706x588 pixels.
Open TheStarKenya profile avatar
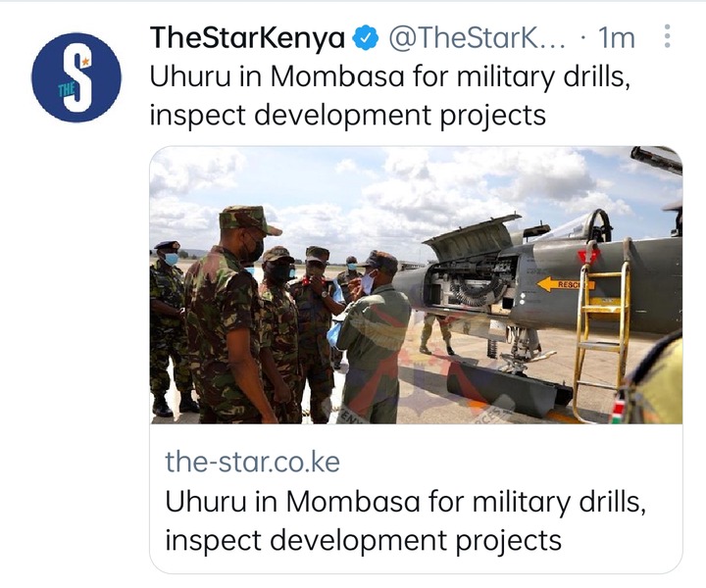(76, 77)
